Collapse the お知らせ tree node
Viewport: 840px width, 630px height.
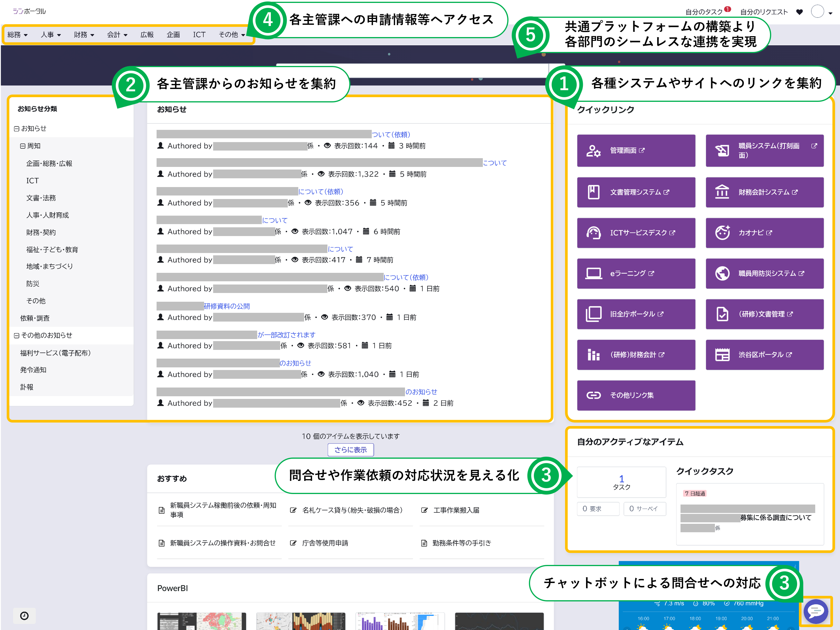(16, 129)
